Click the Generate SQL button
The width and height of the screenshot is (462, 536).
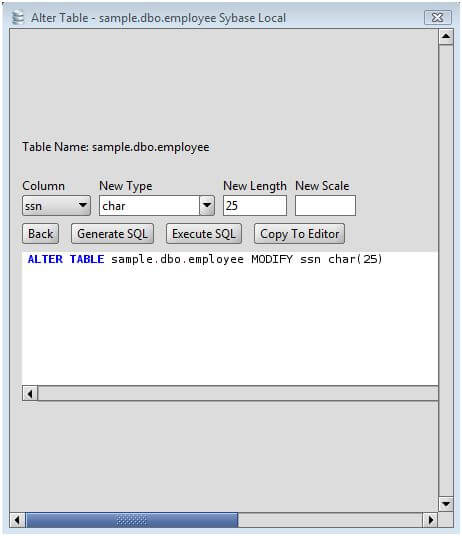coord(112,234)
